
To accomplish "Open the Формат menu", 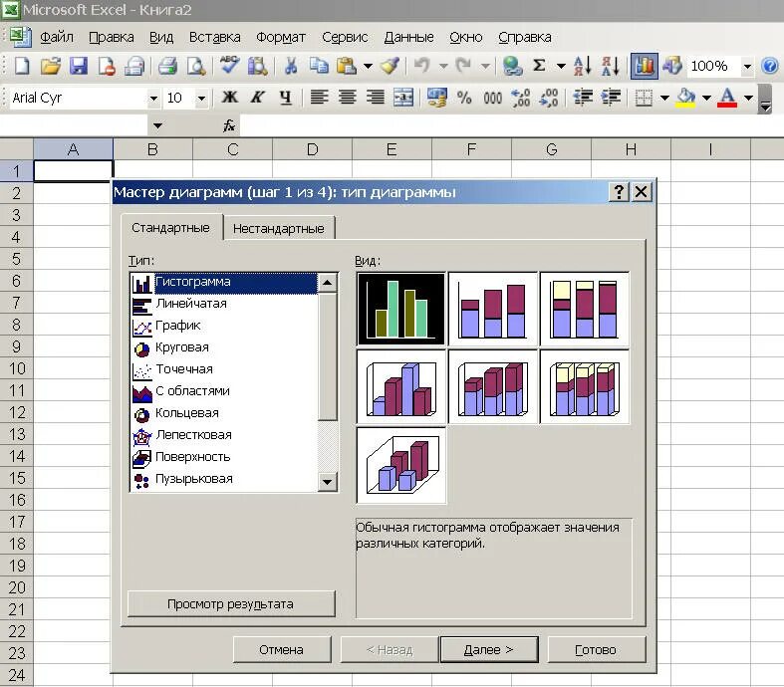I will point(281,37).
